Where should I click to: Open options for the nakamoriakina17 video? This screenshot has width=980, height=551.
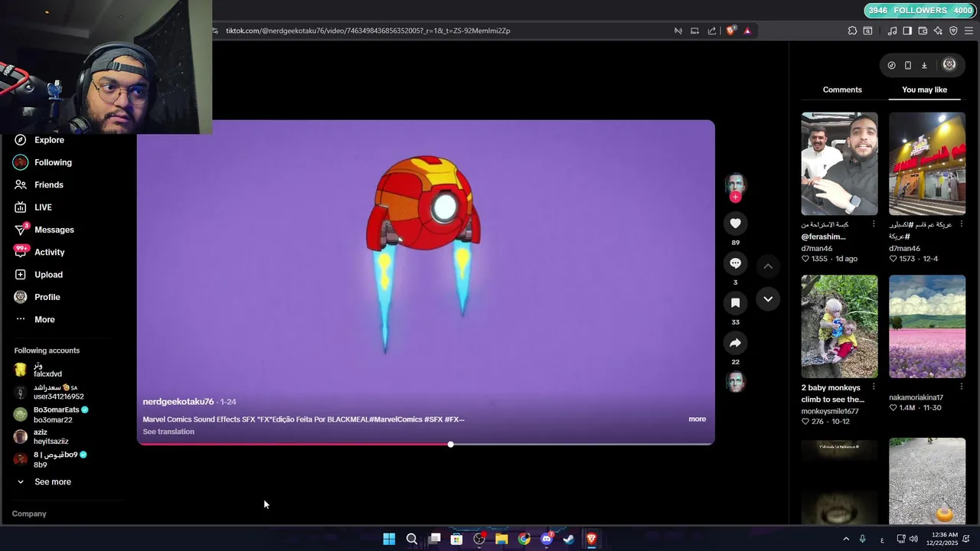pos(961,387)
